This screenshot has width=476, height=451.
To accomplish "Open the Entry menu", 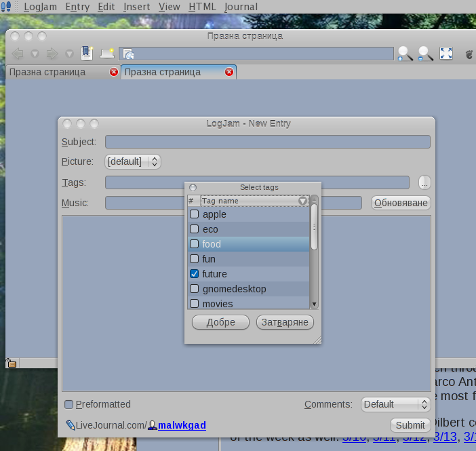I will tap(77, 7).
